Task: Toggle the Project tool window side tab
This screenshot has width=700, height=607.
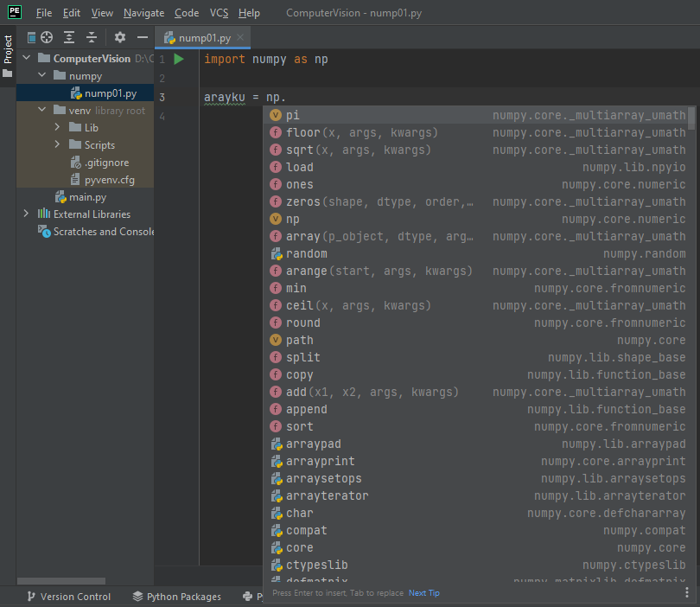Action: pos(8,56)
